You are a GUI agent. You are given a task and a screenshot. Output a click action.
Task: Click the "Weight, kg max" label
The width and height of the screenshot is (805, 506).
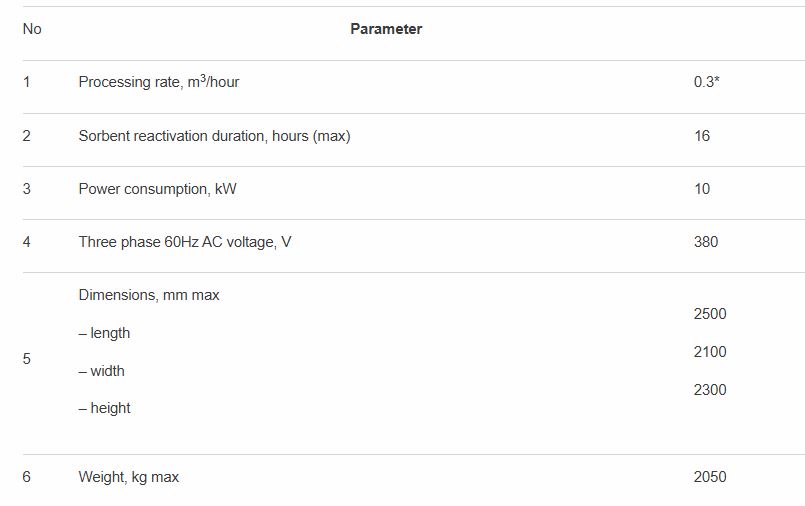pos(129,477)
